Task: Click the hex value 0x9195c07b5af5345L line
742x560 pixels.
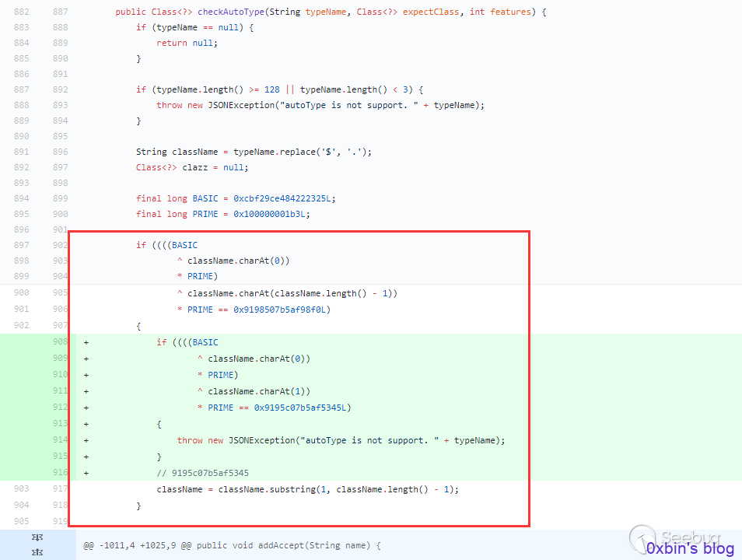Action: [274, 408]
